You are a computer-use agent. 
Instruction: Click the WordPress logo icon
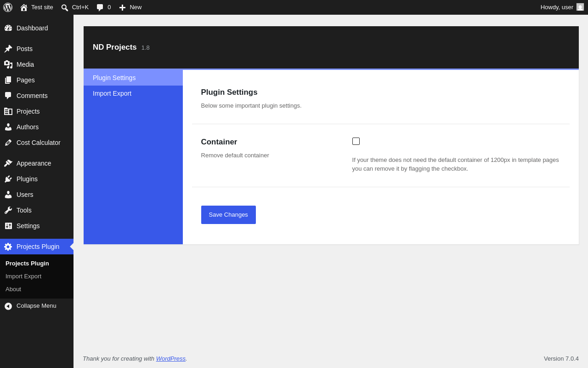pos(8,7)
